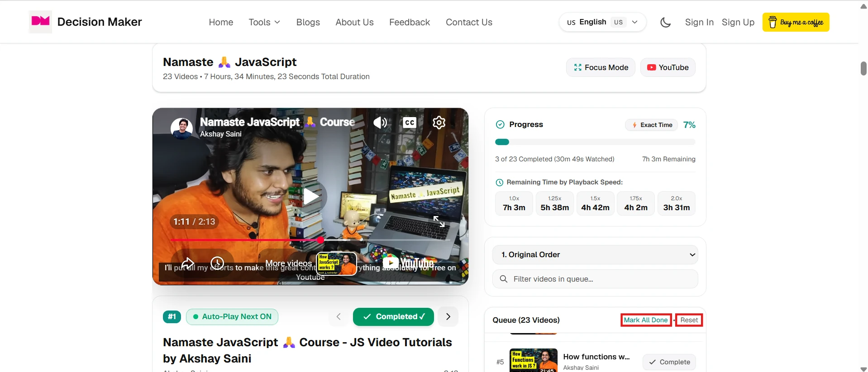Toggle Exact Time option
Screen dimensions: 868x372
point(652,125)
